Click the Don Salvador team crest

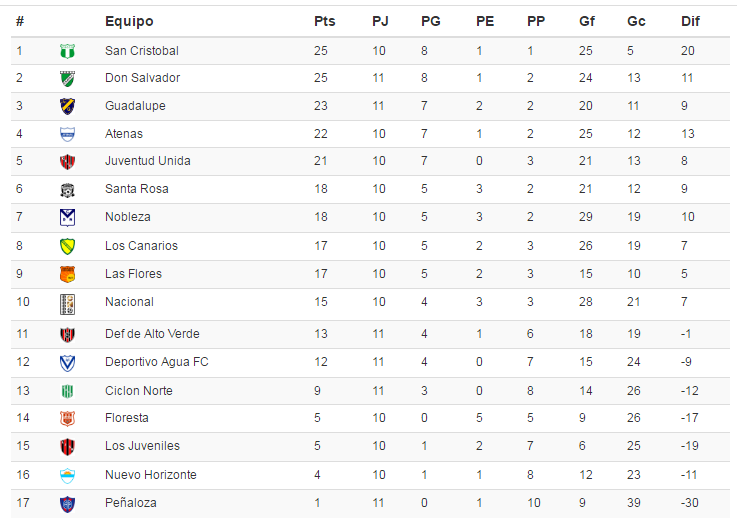coord(68,78)
